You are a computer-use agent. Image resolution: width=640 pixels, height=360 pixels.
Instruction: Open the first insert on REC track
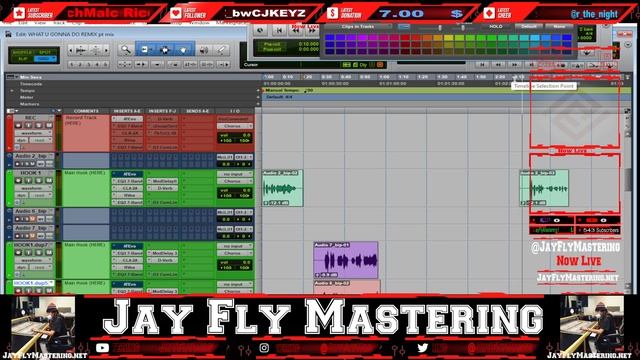(127, 119)
